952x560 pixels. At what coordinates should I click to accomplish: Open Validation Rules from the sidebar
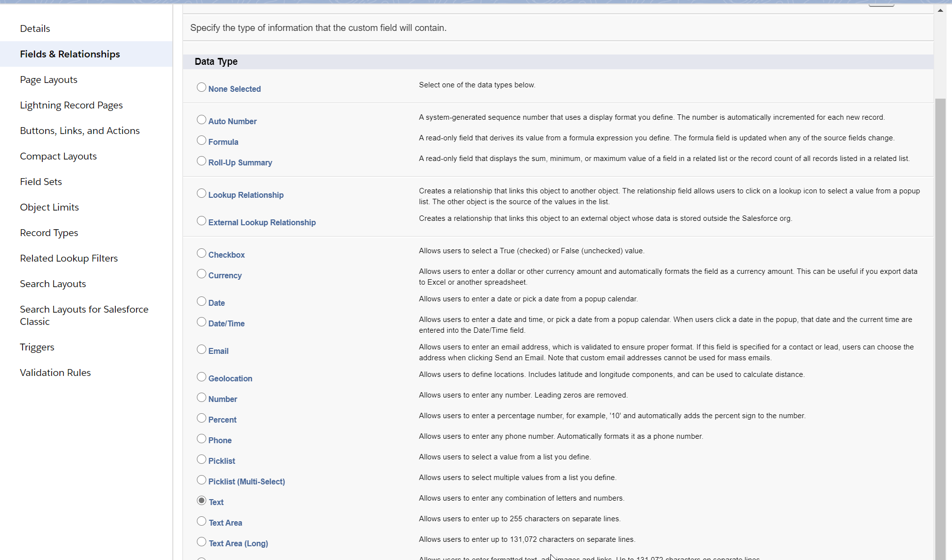pos(55,373)
